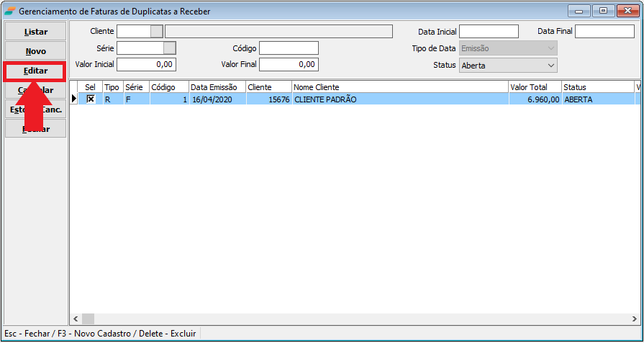Sort by Data Emissão column header
Viewport: 644px width, 343px height.
pyautogui.click(x=217, y=87)
